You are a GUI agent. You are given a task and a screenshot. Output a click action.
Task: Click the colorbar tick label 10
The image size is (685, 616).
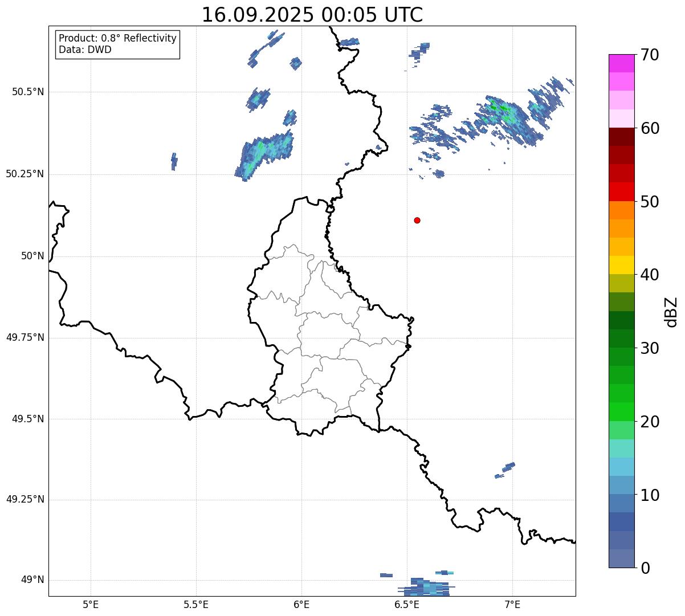(650, 495)
